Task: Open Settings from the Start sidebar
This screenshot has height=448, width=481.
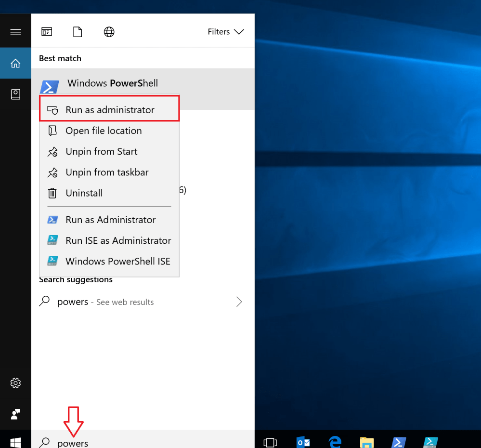Action: pos(15,383)
